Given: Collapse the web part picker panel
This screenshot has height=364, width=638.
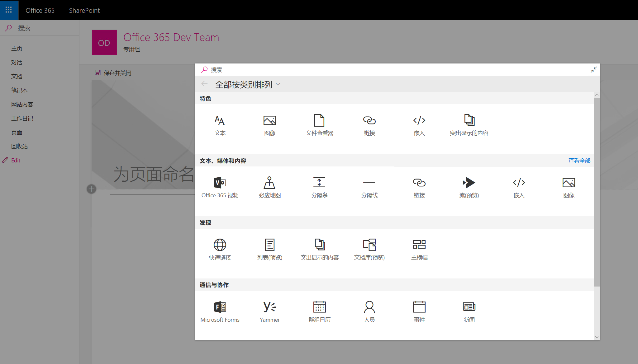Looking at the screenshot, I should coord(593,69).
